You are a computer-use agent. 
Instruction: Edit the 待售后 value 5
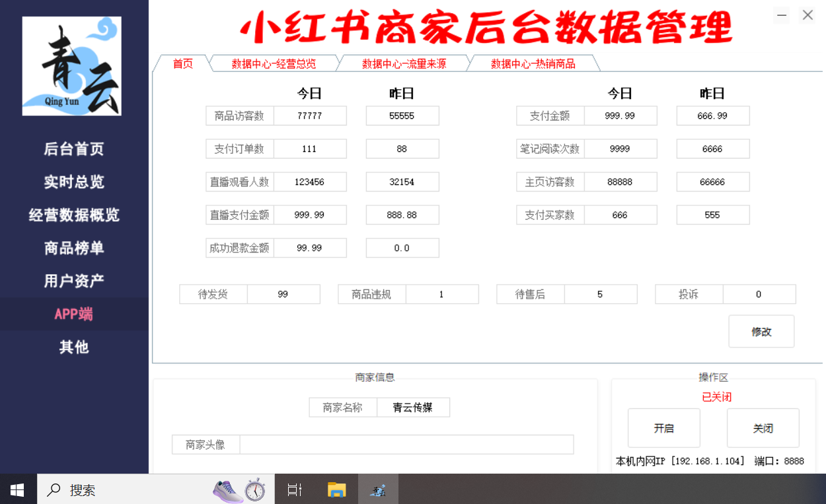click(601, 294)
